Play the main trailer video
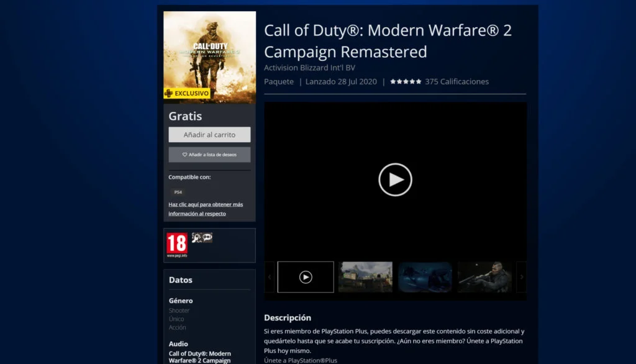 pyautogui.click(x=395, y=180)
